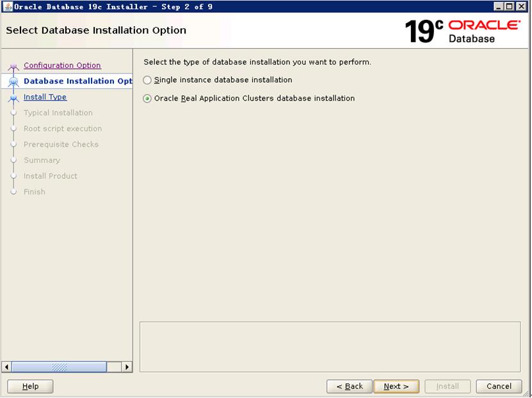Close the installer window
This screenshot has height=398, width=532.
click(x=521, y=6)
